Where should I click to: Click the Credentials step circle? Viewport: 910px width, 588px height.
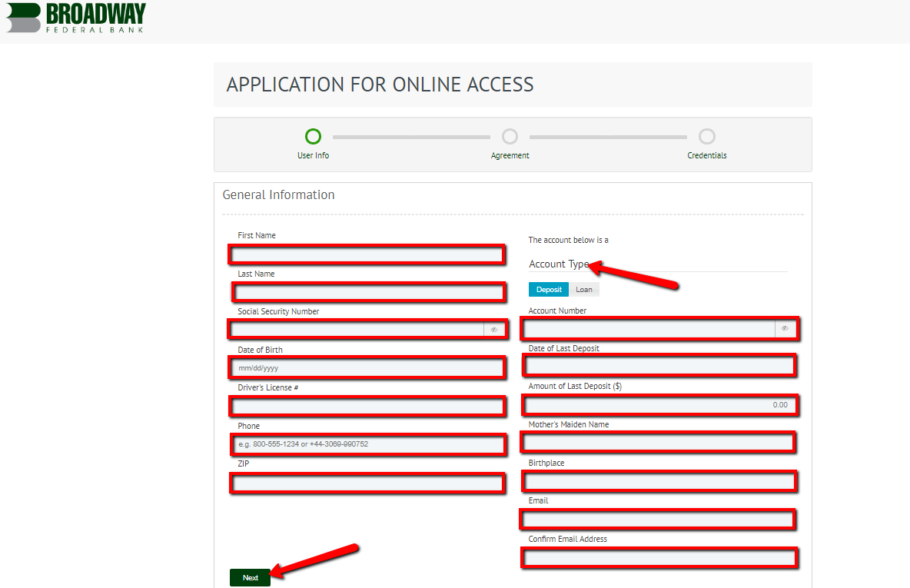tap(706, 136)
